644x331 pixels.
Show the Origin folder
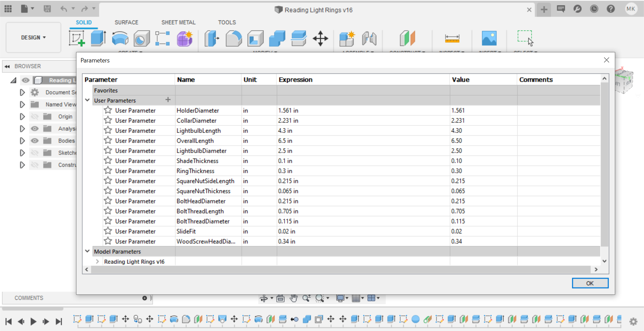35,116
